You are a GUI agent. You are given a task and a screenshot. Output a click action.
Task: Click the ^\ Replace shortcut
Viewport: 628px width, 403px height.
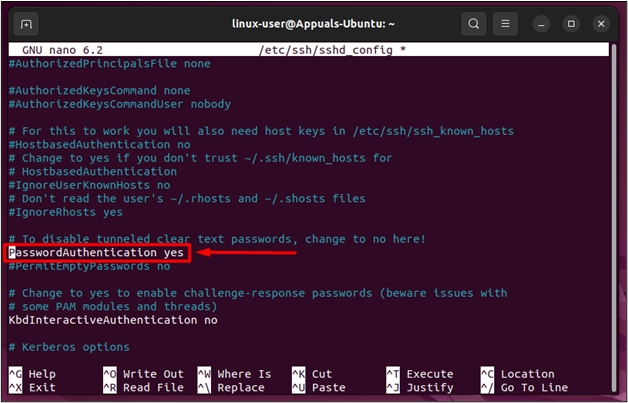click(x=231, y=387)
